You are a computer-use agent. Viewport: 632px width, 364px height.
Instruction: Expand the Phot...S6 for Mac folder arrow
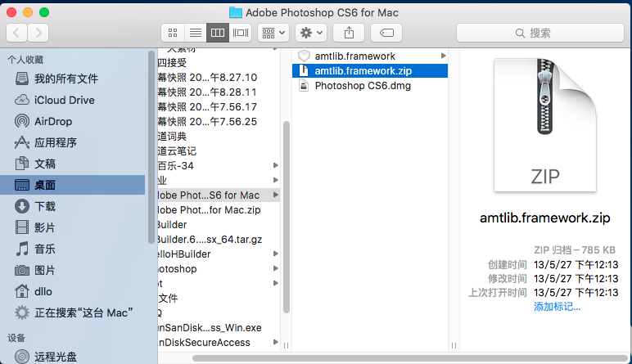[276, 195]
